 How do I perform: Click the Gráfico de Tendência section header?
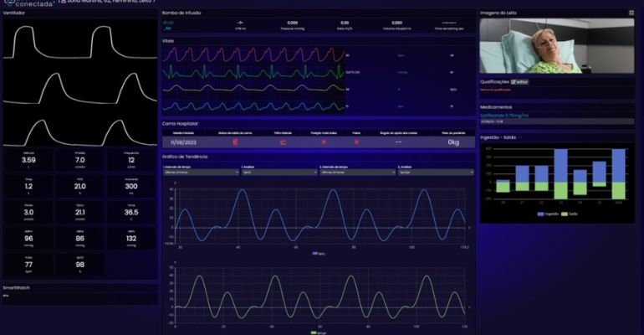[186, 157]
